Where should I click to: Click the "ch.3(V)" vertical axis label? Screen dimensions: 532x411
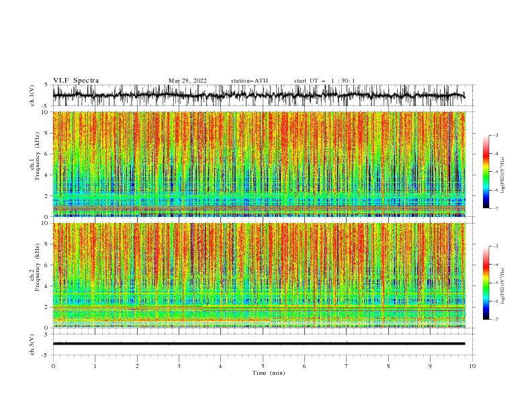32,345
